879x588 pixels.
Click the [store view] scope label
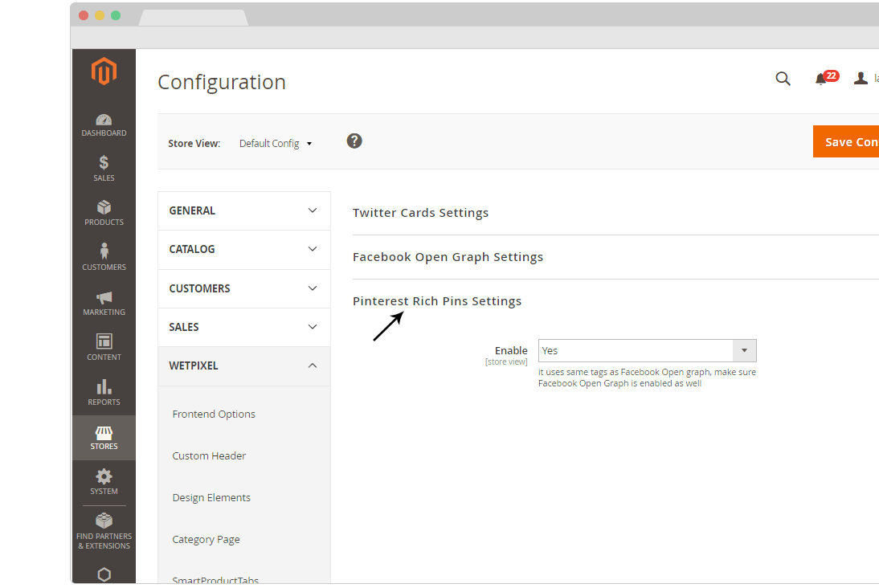tap(506, 362)
